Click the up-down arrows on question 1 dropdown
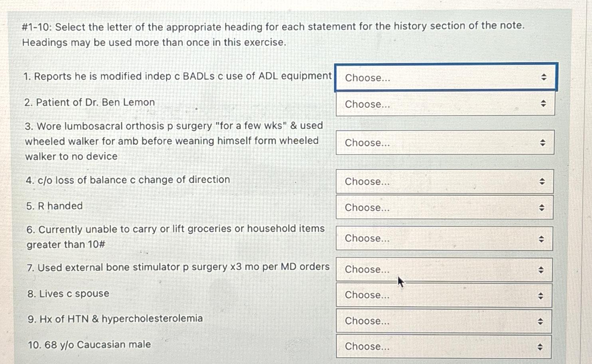592x364 pixels. click(544, 77)
